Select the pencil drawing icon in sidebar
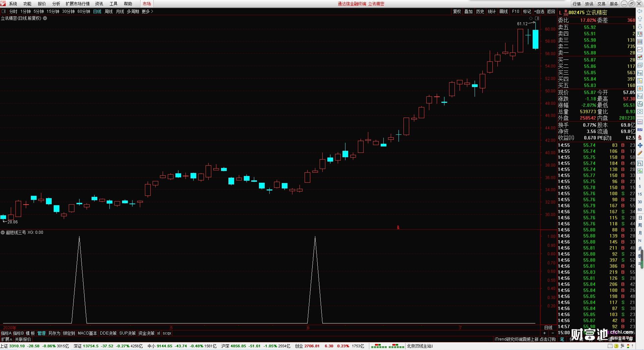The image size is (644, 350). (640, 153)
